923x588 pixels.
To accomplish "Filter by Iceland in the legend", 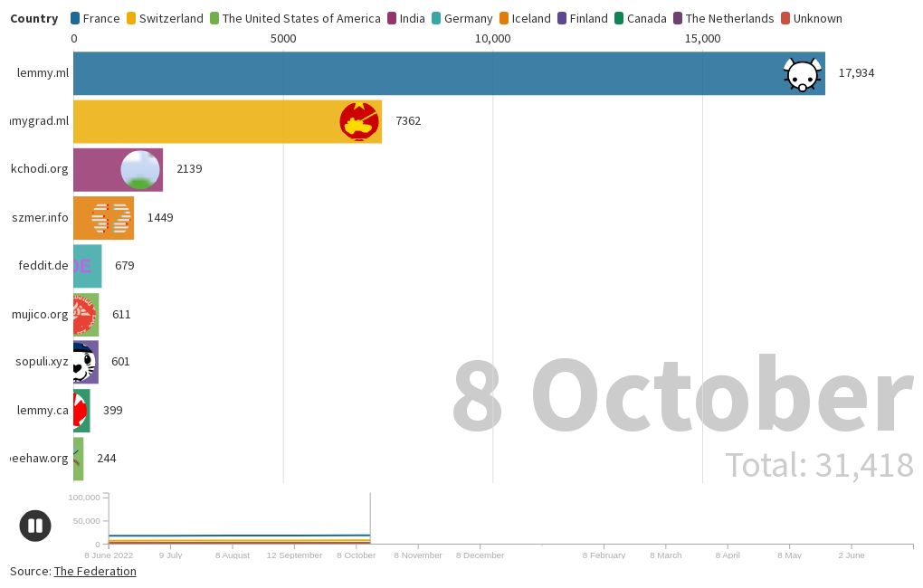I will 524,18.
